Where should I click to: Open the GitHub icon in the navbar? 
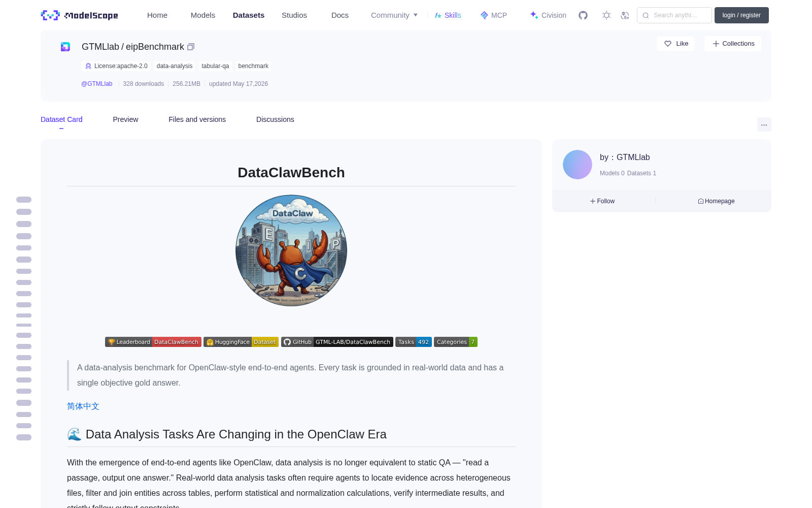click(x=583, y=15)
